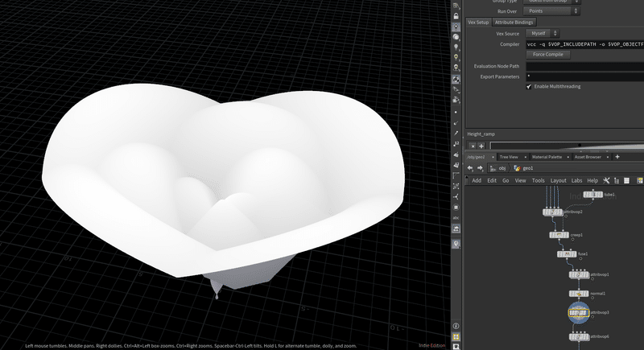Click the geo1 path segment in the network path bar

click(524, 168)
